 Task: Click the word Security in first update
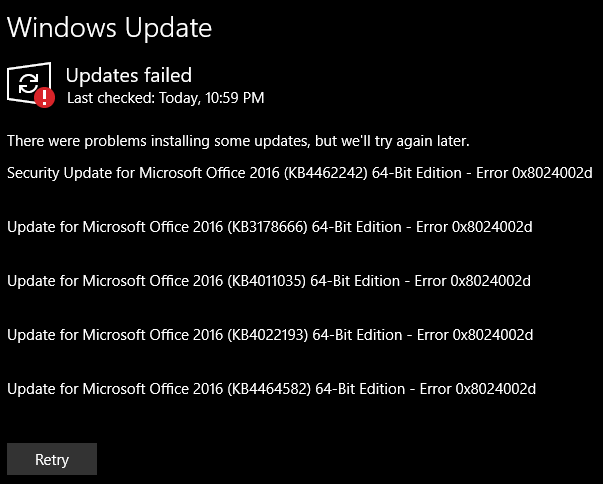pyautogui.click(x=33, y=173)
